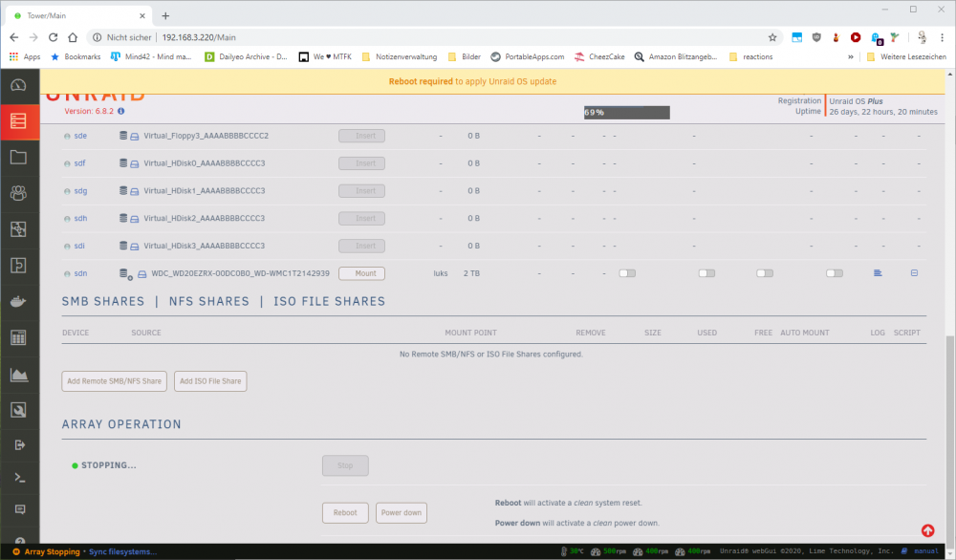Click the blue drive icon on sdf row
This screenshot has height=560, width=956.
pos(134,164)
